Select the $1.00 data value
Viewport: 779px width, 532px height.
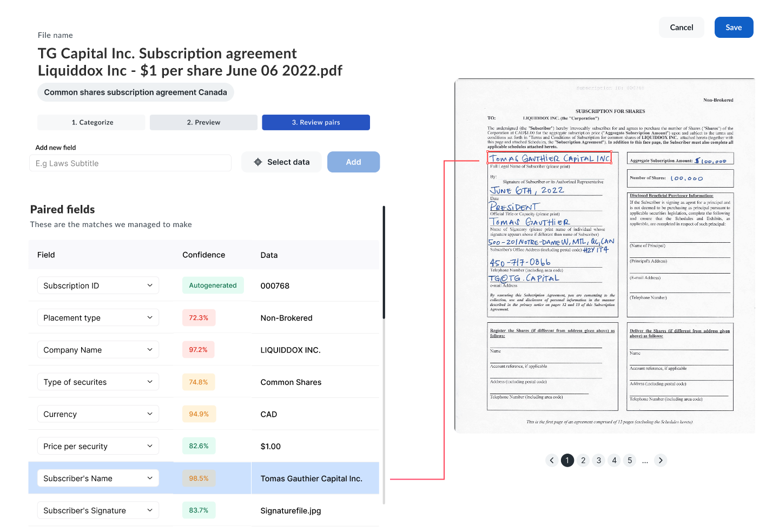[270, 447]
